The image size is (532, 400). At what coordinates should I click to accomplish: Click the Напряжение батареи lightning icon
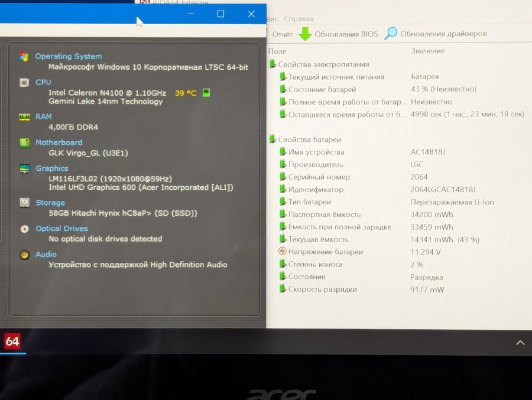pos(283,251)
